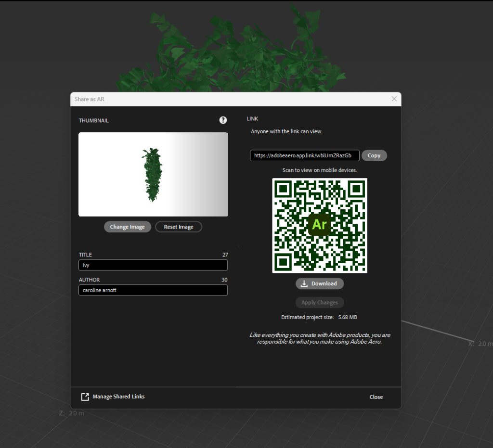
Task: Open the thumbnail help question mark icon
Action: [x=223, y=120]
